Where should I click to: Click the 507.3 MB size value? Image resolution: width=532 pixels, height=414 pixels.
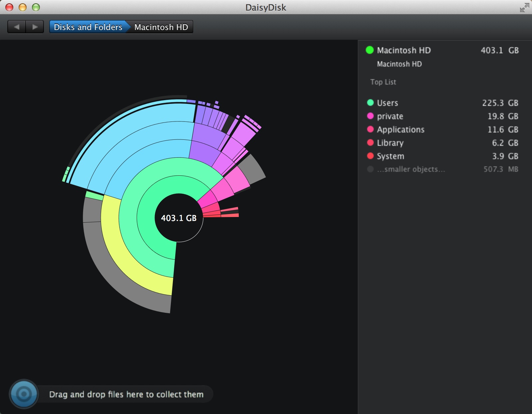tap(501, 169)
